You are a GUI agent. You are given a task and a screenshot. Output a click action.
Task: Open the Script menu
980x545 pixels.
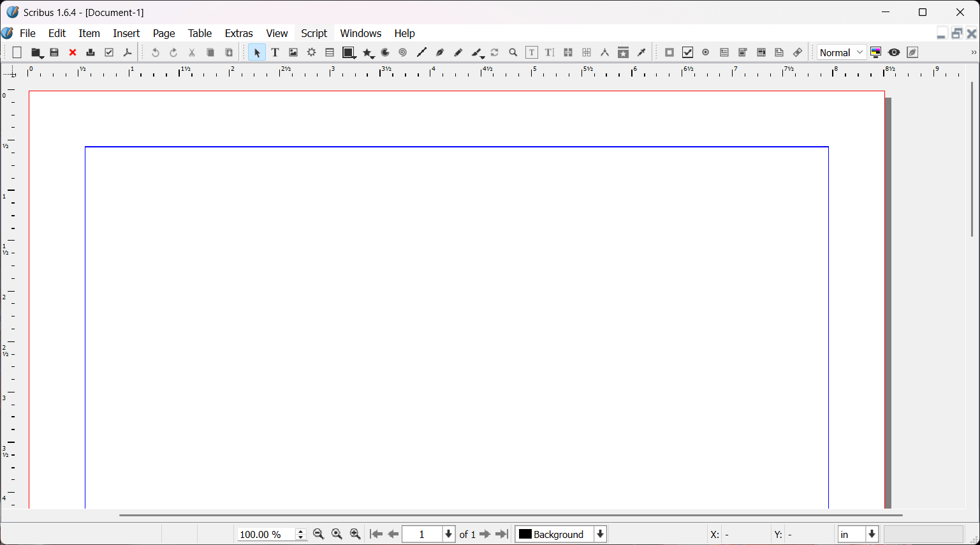click(314, 33)
